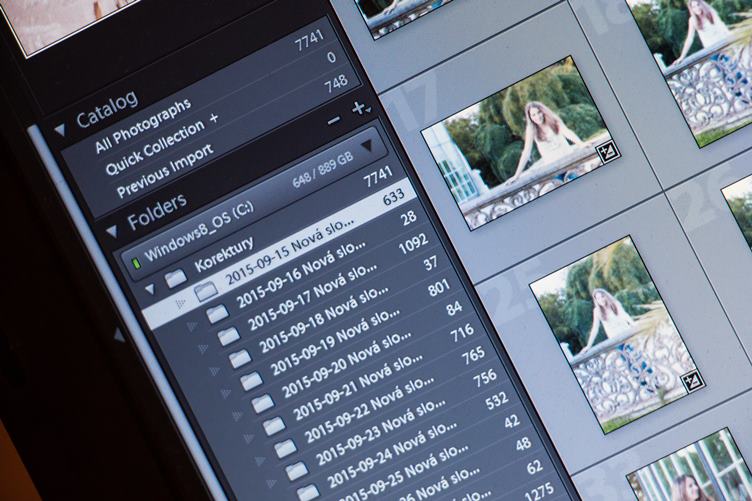Expand the selected 2015-09-15 folder
Viewport: 752px width, 501px height.
click(x=180, y=303)
